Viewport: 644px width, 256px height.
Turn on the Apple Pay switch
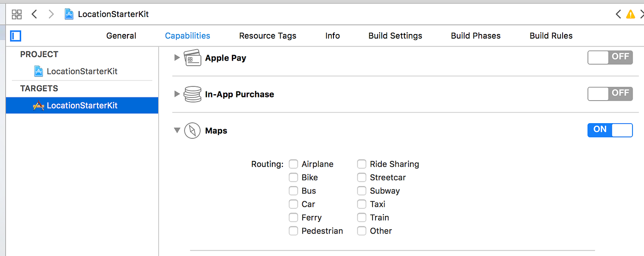tap(610, 57)
